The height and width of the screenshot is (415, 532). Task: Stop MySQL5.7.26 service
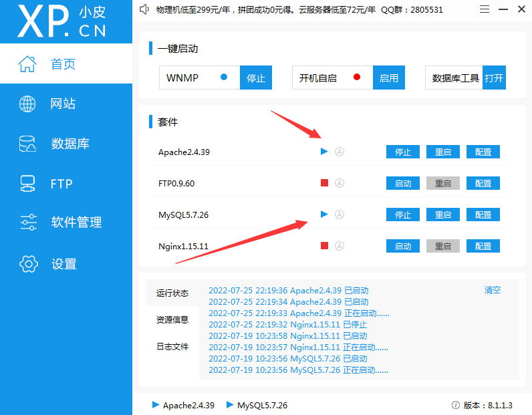(403, 215)
